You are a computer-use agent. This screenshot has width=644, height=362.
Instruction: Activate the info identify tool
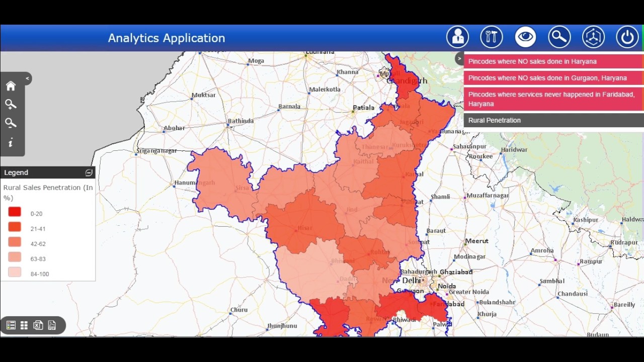[11, 143]
